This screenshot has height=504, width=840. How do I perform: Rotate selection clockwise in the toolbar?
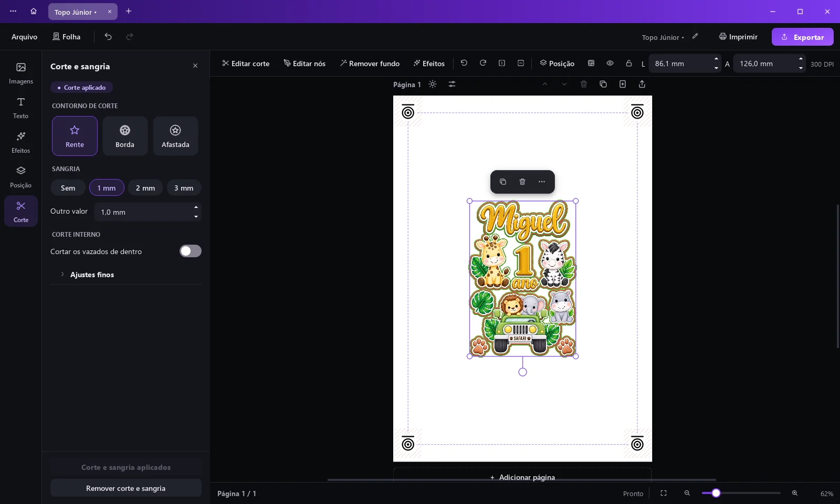[x=483, y=63]
